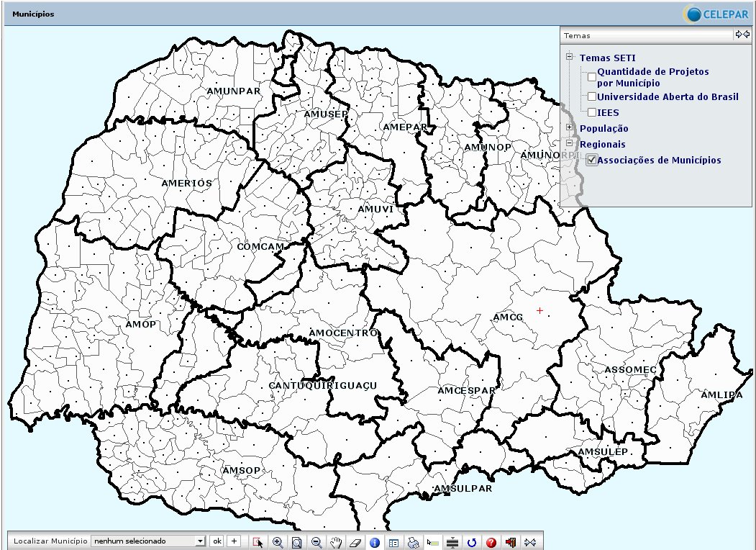Collapse the Regionais tree node
Screen dimensions: 756x550
tap(569, 143)
